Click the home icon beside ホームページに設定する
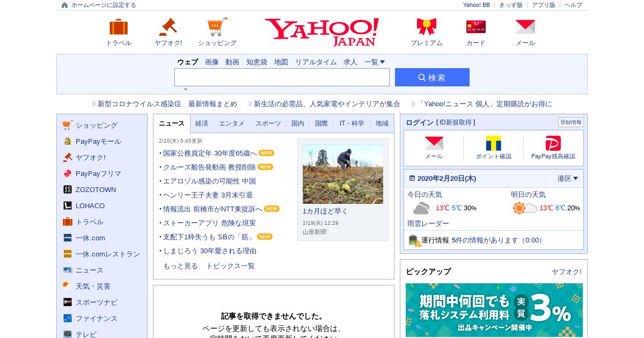644x338 pixels. (65, 5)
